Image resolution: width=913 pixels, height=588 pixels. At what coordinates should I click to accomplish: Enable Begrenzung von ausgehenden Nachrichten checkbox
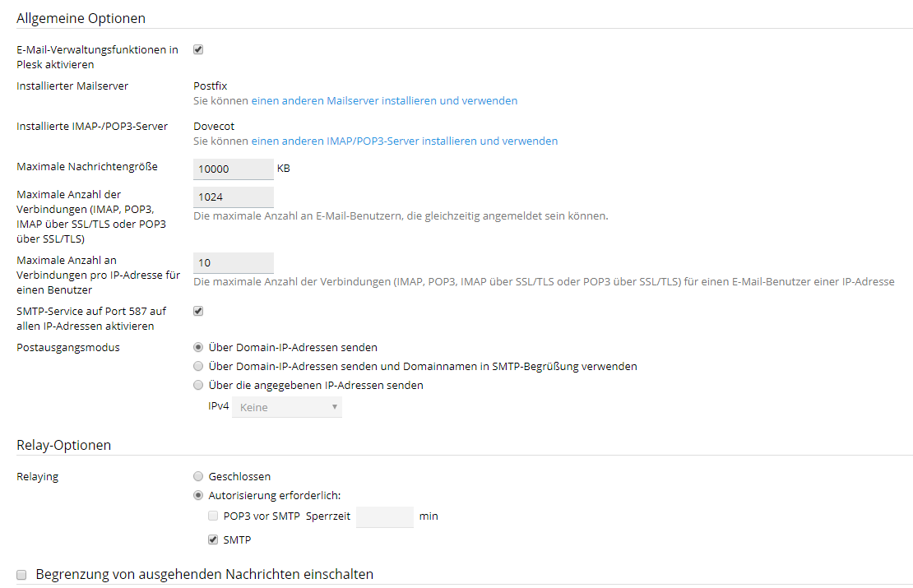tap(22, 574)
